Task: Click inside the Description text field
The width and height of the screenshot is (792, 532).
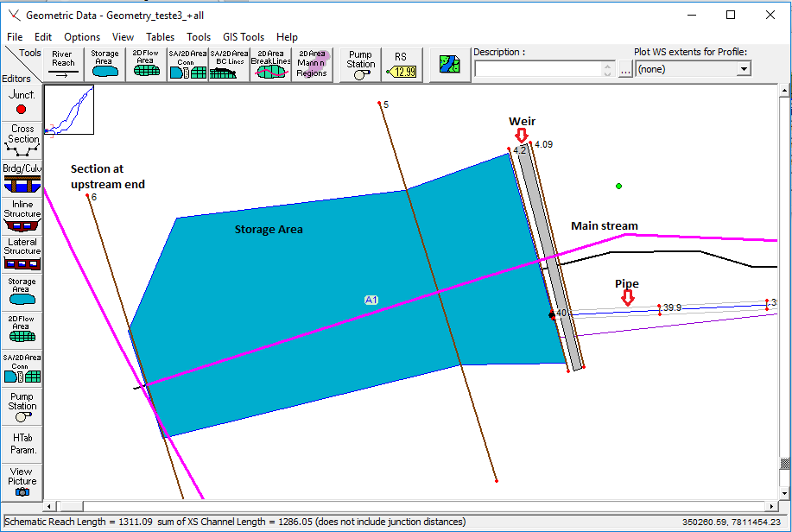Action: [x=537, y=69]
